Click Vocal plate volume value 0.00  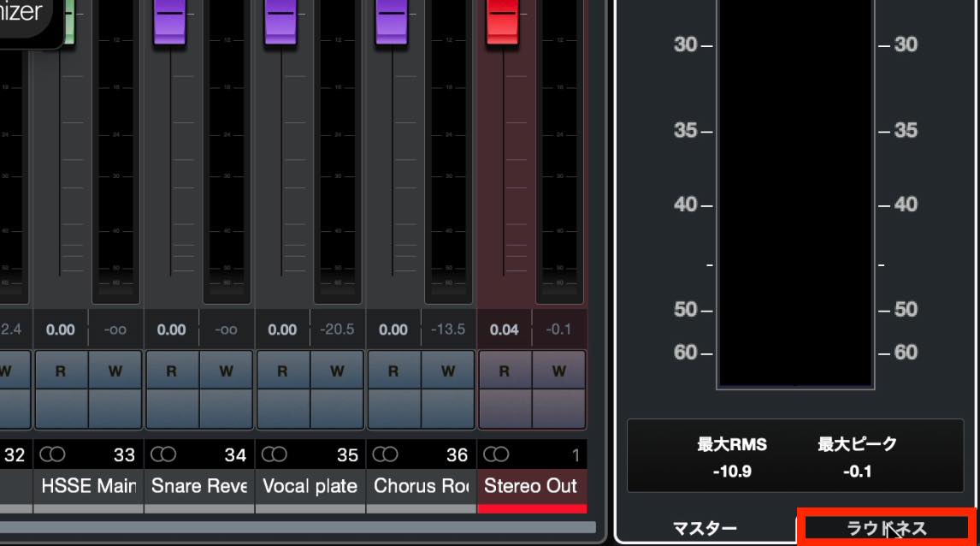[x=282, y=329]
